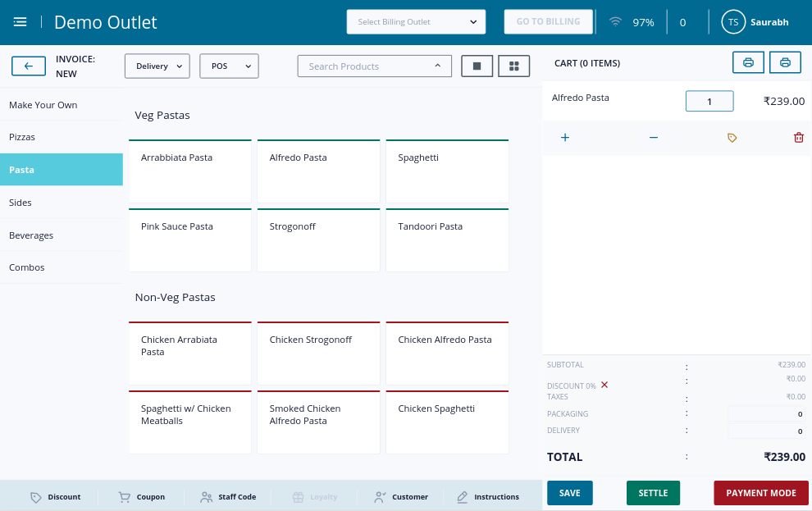Increase Alfredo Pasta quantity with plus icon
812x511 pixels.
pyautogui.click(x=565, y=138)
